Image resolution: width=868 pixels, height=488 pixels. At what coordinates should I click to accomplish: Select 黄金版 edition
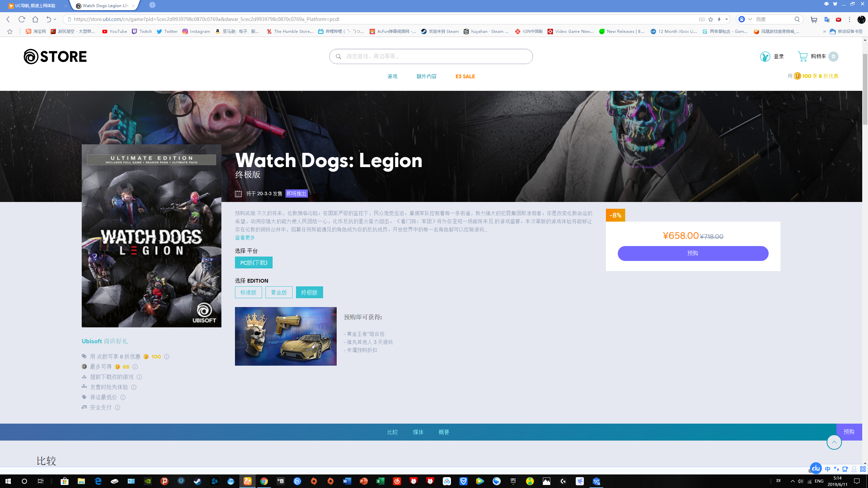[279, 292]
